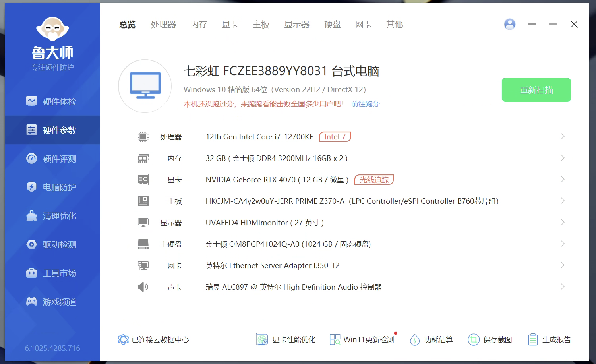The image size is (596, 364).
Task: Click the sound card speaker icon
Action: pyautogui.click(x=143, y=287)
